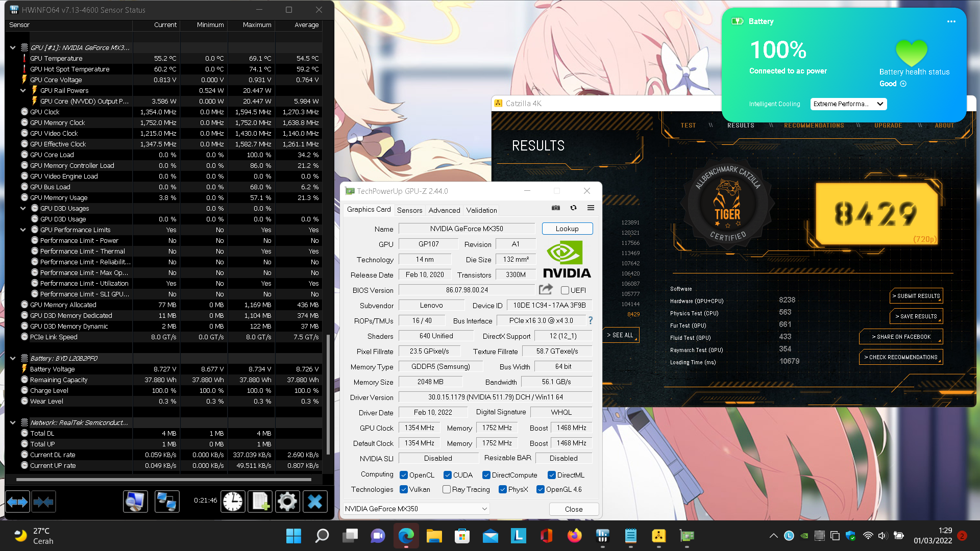The image size is (980, 551).
Task: Toggle Vulkan checkbox
Action: pos(404,489)
